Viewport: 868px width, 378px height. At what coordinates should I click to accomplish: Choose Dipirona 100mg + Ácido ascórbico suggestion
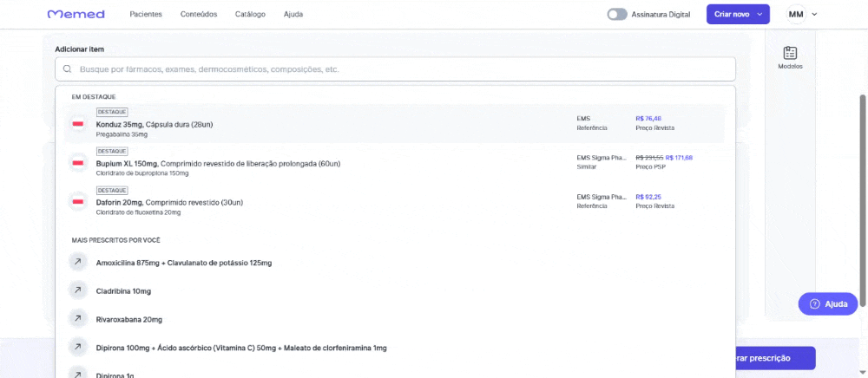coord(241,349)
